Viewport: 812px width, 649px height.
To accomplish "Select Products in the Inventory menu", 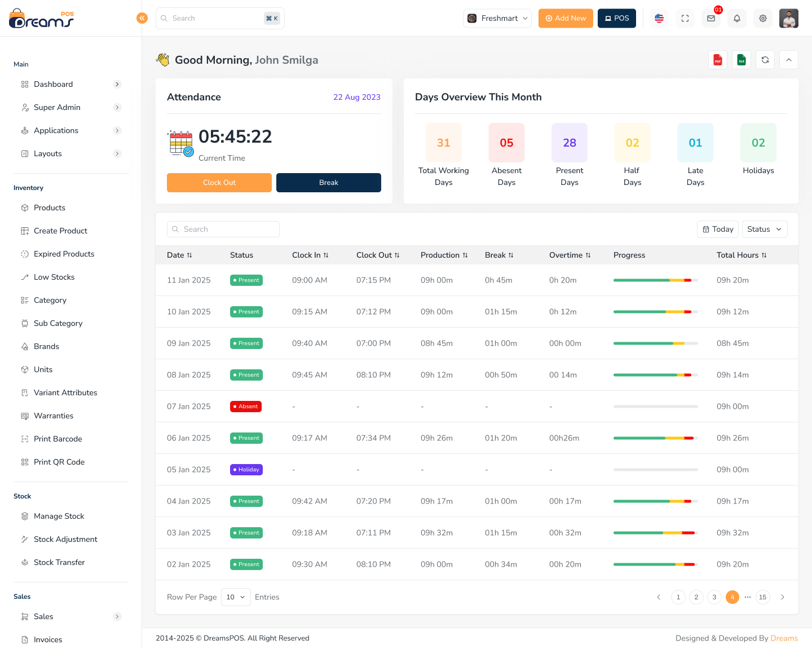I will coord(49,207).
